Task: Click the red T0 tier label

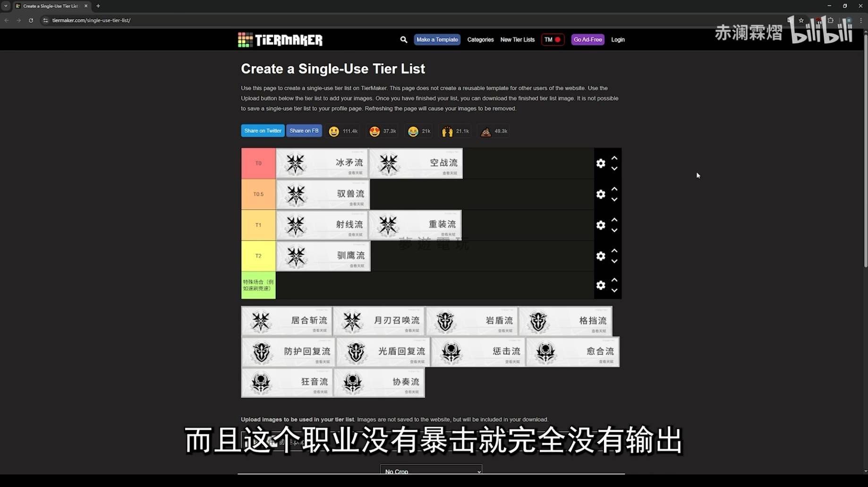Action: pyautogui.click(x=258, y=163)
